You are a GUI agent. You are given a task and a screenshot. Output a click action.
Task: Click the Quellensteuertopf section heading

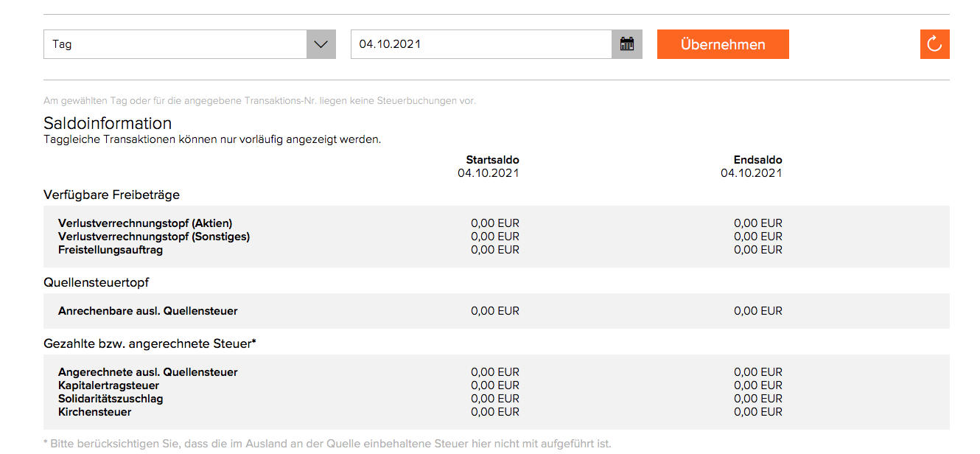click(97, 282)
